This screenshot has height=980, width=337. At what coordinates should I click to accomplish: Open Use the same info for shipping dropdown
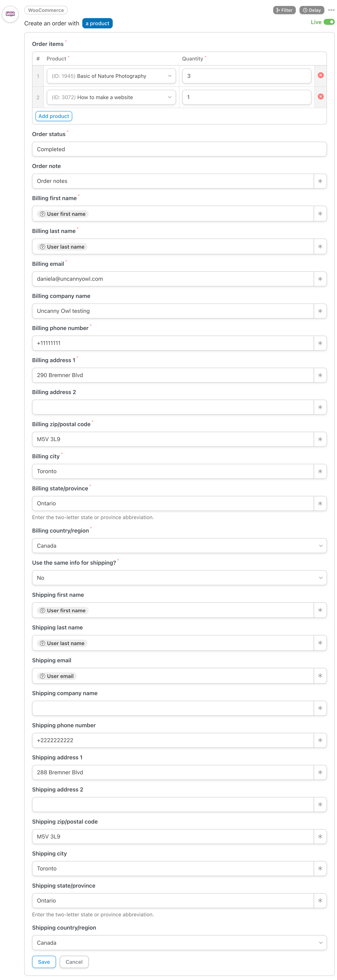point(179,577)
